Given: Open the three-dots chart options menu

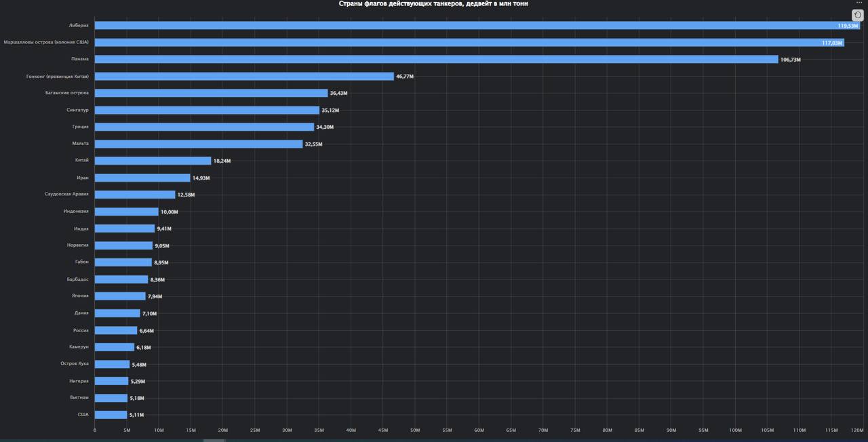Looking at the screenshot, I should click(859, 3).
